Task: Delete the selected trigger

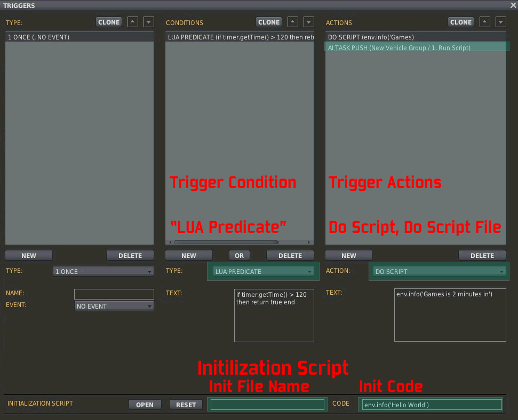Action: pos(130,255)
